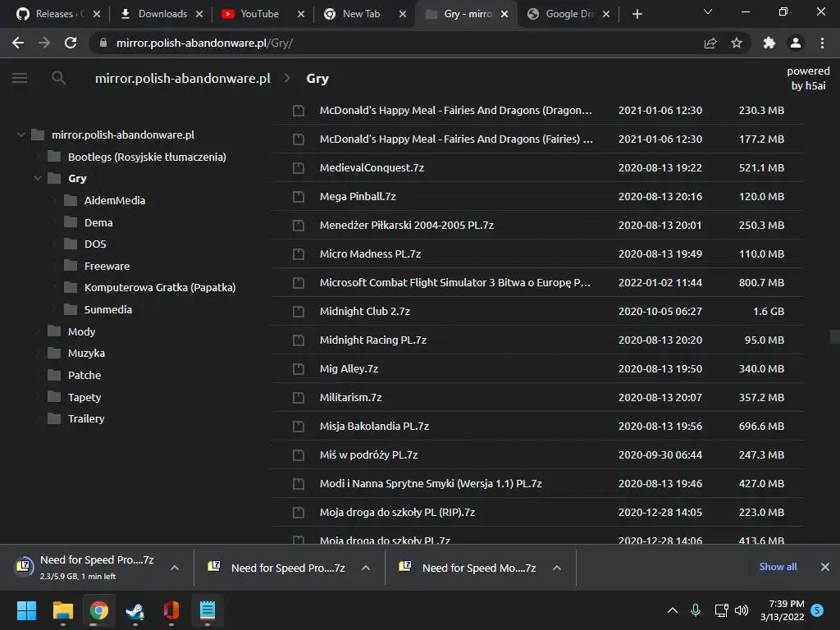Open the Patche folder in tree
Image resolution: width=840 pixels, height=630 pixels.
[84, 375]
